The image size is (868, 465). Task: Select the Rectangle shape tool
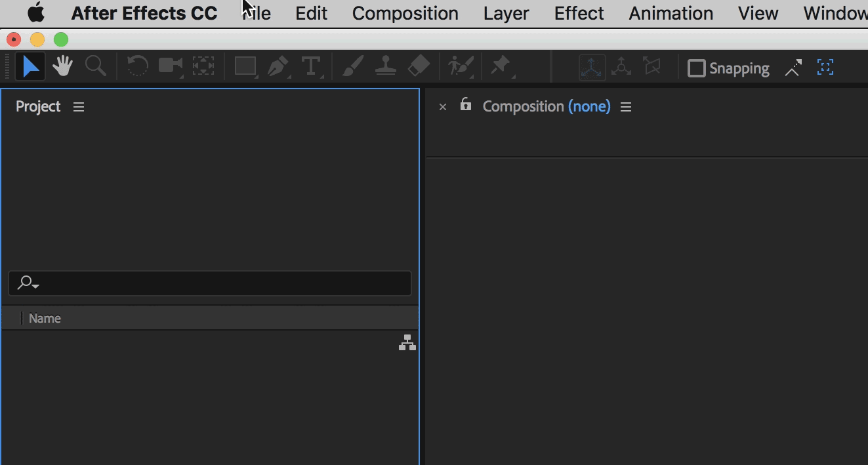click(245, 67)
